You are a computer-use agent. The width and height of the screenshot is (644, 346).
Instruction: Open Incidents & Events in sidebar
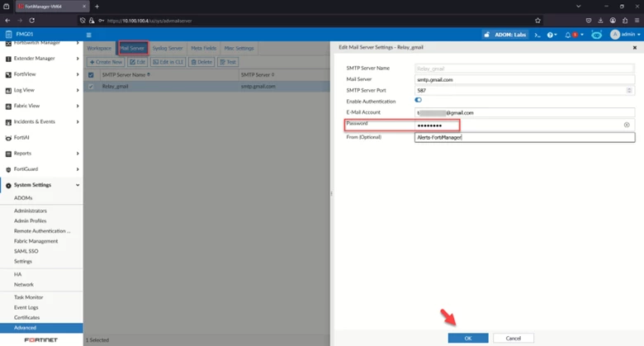(x=34, y=121)
